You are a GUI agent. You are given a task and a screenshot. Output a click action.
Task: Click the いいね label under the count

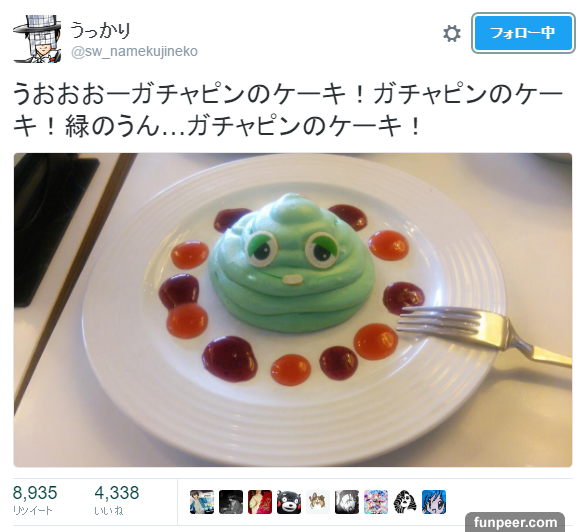click(x=109, y=510)
